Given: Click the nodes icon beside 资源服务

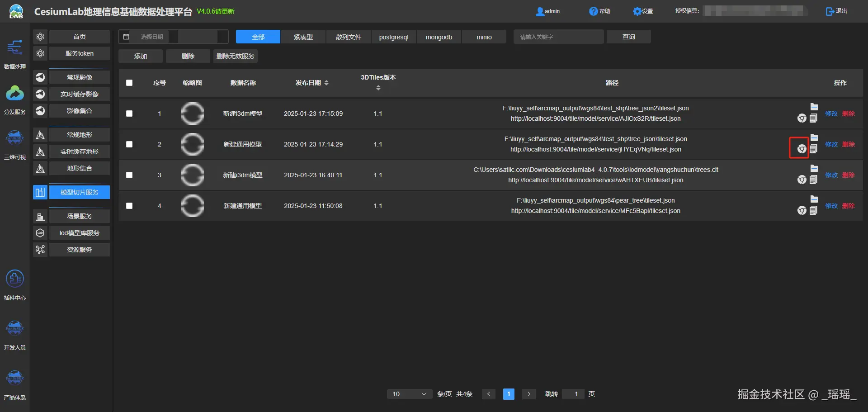Looking at the screenshot, I should [40, 250].
